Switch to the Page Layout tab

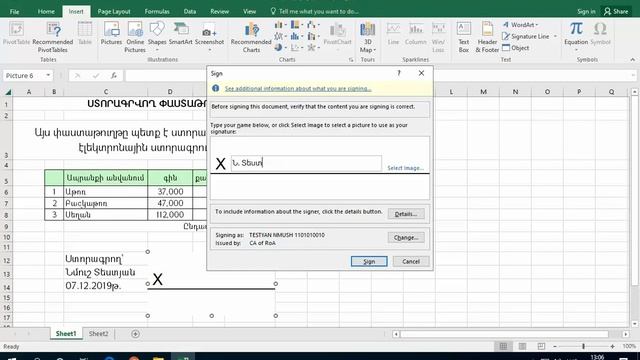[114, 11]
